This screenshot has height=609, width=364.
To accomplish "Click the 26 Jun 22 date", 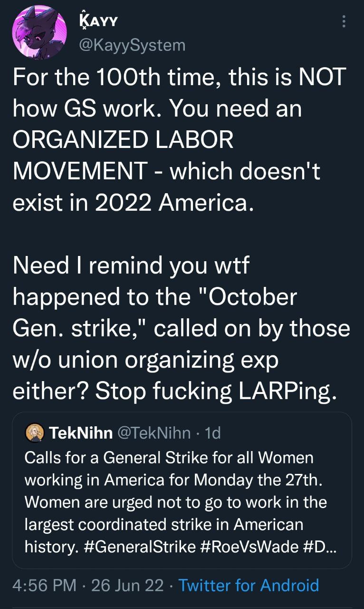I will click(127, 585).
